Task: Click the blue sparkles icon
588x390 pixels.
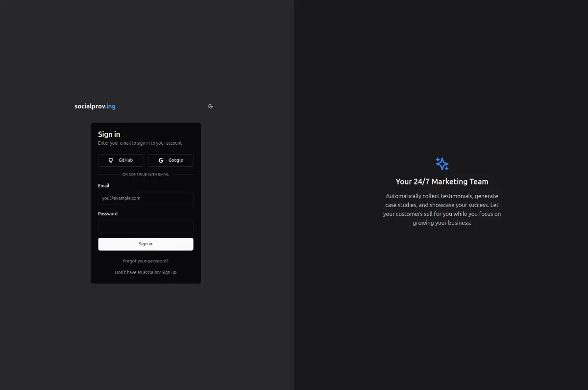Action: click(x=442, y=164)
